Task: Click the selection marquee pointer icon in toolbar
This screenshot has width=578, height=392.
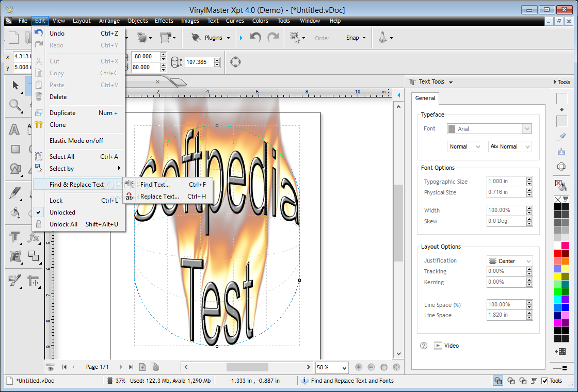Action: point(296,37)
